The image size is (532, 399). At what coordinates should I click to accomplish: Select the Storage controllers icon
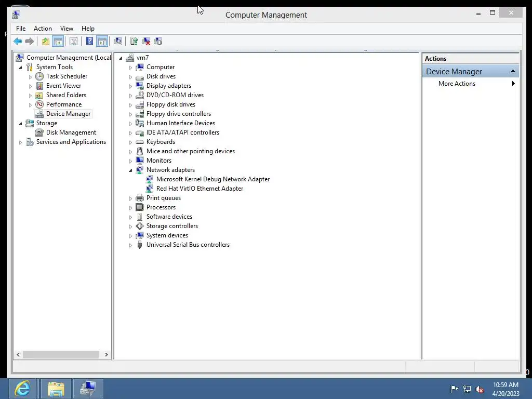(x=139, y=226)
